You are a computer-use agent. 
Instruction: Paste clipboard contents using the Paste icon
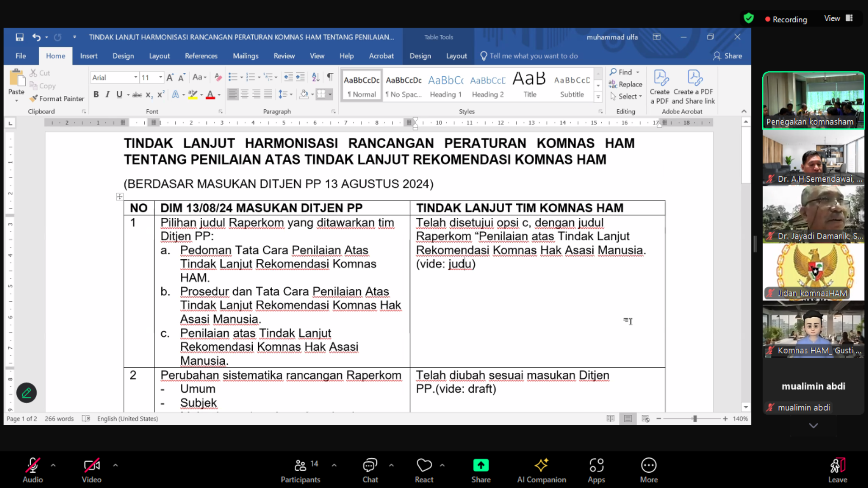pos(17,78)
